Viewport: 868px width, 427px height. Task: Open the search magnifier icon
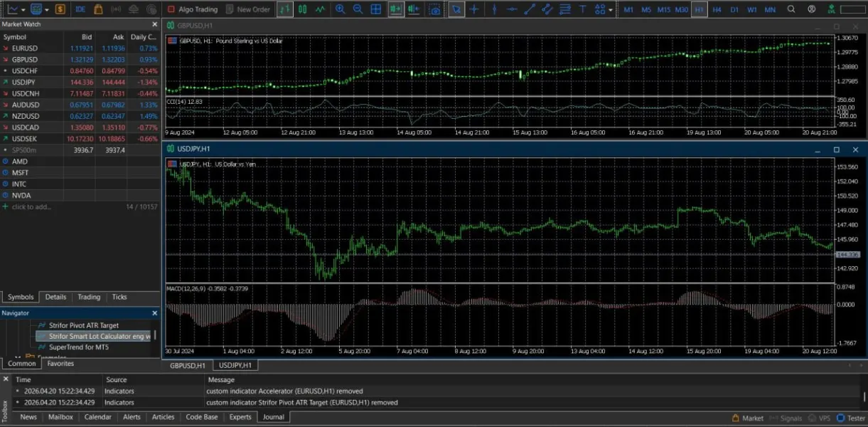791,9
